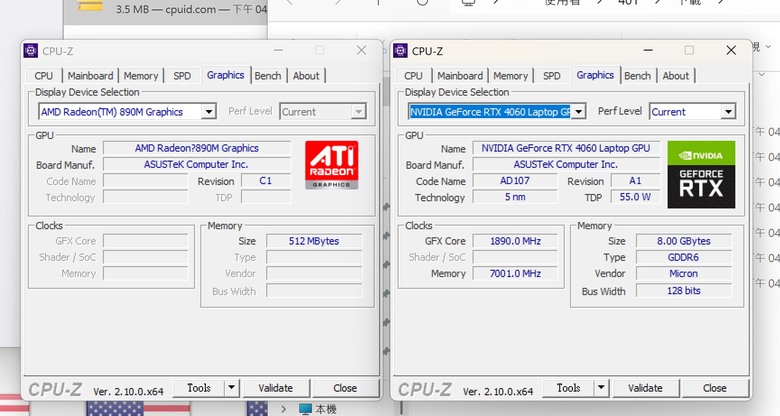Screen dimensions: 780x416
Task: Click the memory size value 8.00 GBytes
Action: (683, 241)
